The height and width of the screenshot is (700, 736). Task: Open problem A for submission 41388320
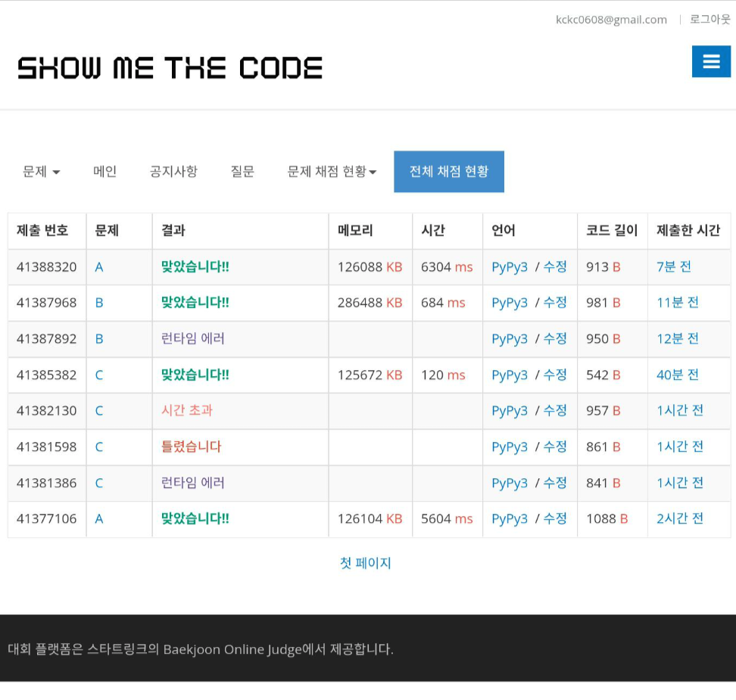pos(99,267)
